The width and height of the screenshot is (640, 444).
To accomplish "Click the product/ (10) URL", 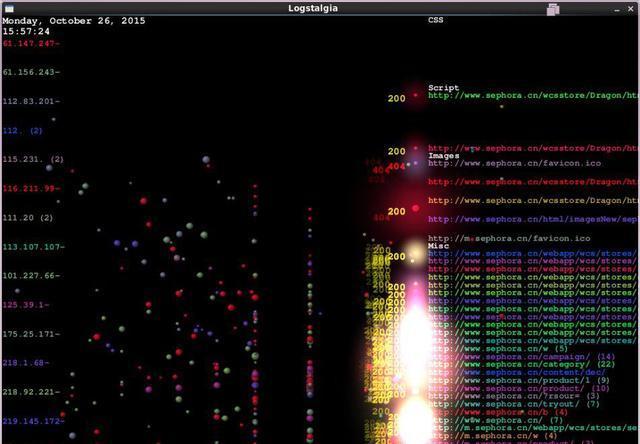I will point(519,388).
